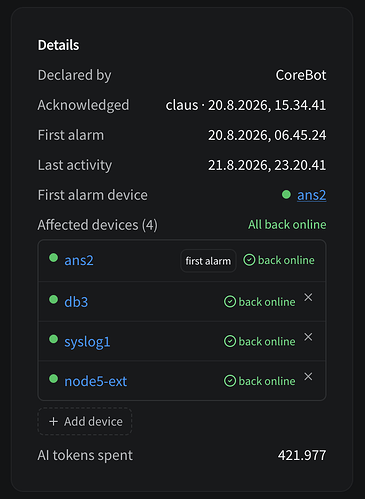Select the 'All back online' status text
This screenshot has height=499, width=365.
287,225
